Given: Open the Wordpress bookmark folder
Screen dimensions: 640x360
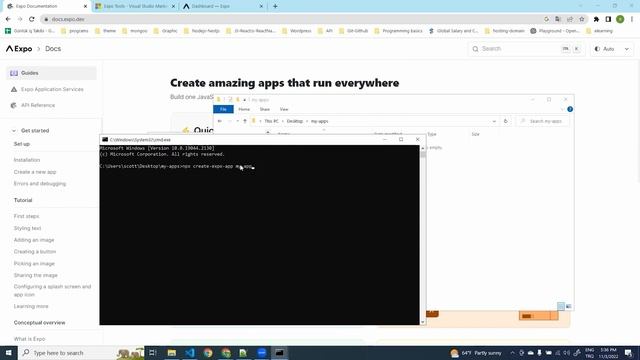Looking at the screenshot, I should click(x=297, y=31).
